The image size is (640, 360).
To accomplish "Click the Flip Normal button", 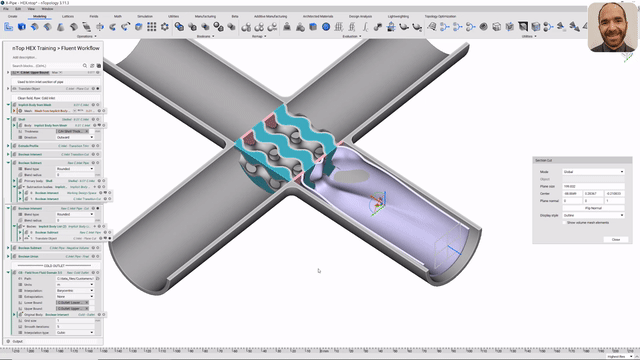I will click(593, 208).
